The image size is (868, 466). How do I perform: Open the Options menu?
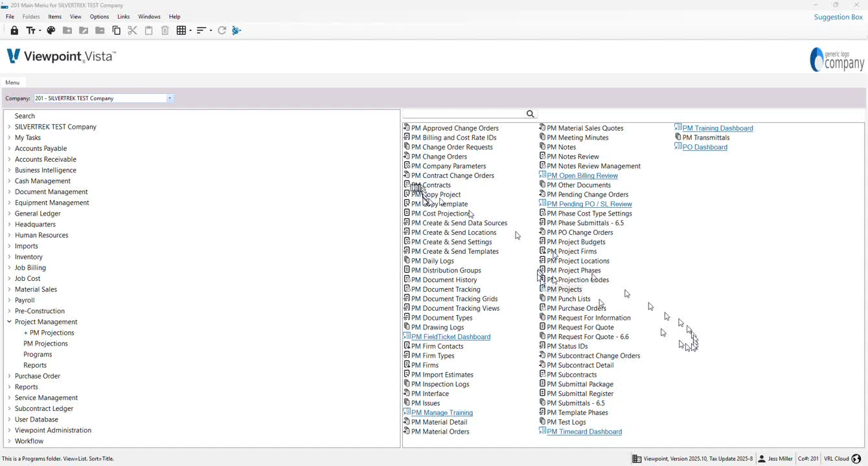tap(99, 16)
